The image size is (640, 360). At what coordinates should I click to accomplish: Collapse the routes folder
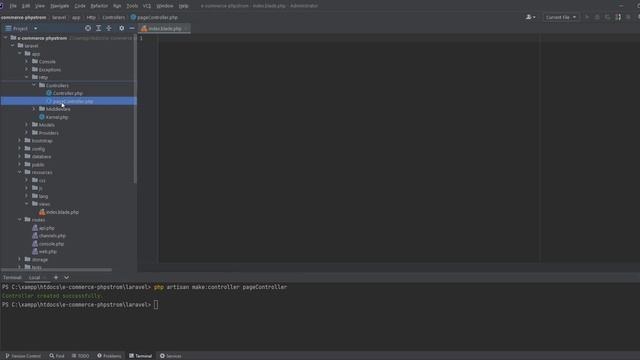point(20,220)
